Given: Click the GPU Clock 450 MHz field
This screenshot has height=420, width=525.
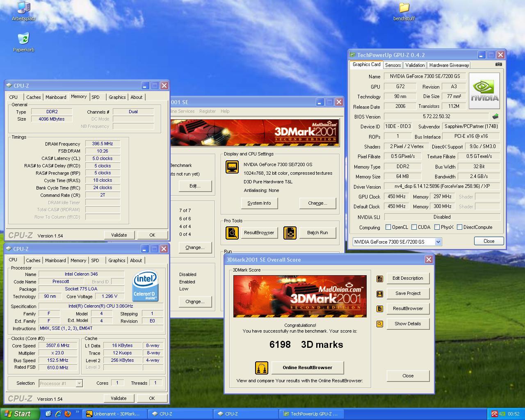Looking at the screenshot, I should point(397,197).
